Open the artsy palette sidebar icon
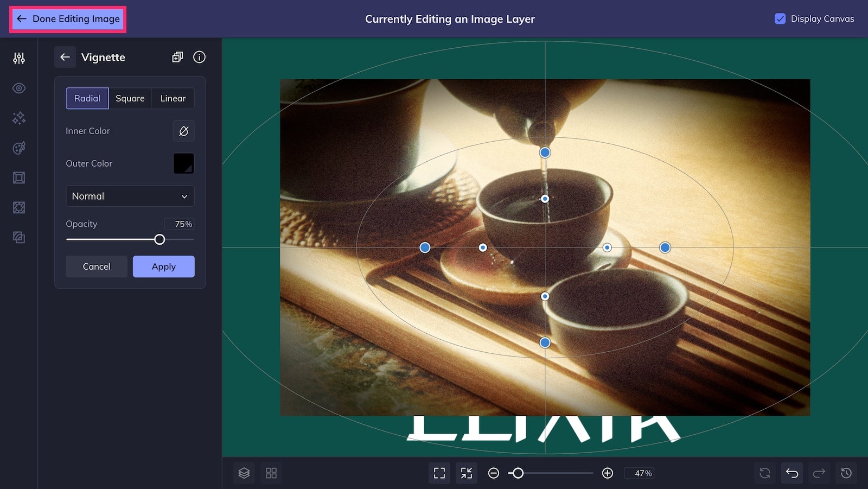The width and height of the screenshot is (868, 489). 19,148
